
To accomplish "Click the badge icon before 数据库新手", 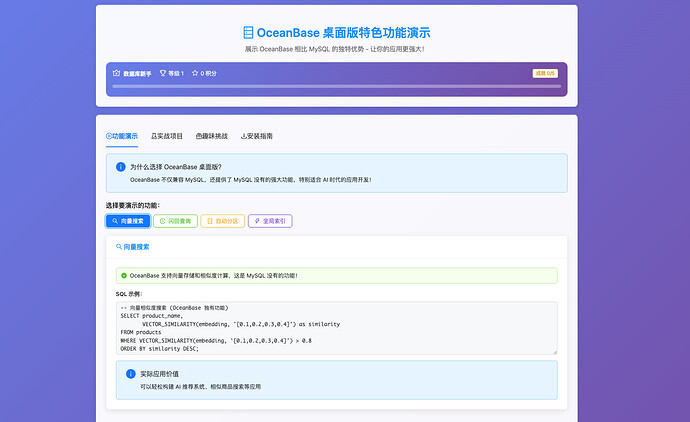I will [116, 73].
